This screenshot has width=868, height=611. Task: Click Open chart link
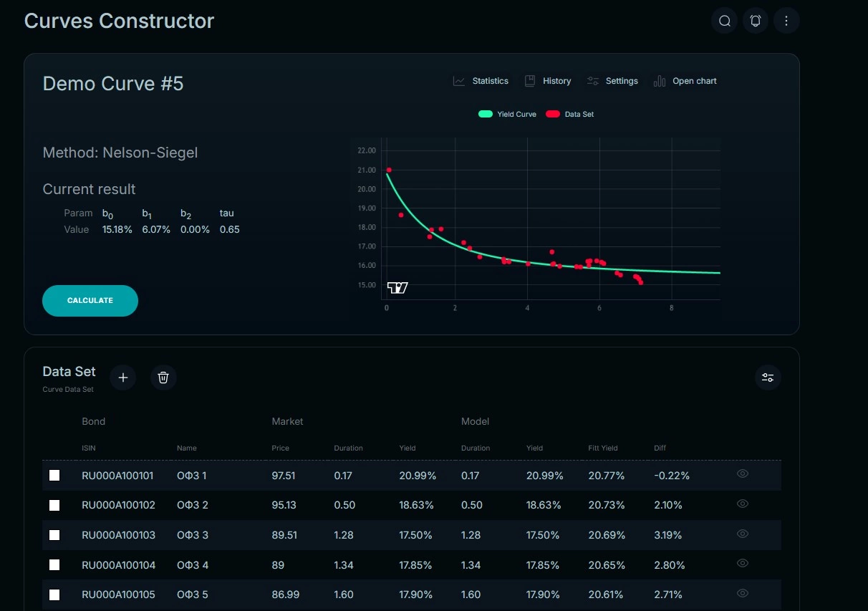[x=685, y=81]
